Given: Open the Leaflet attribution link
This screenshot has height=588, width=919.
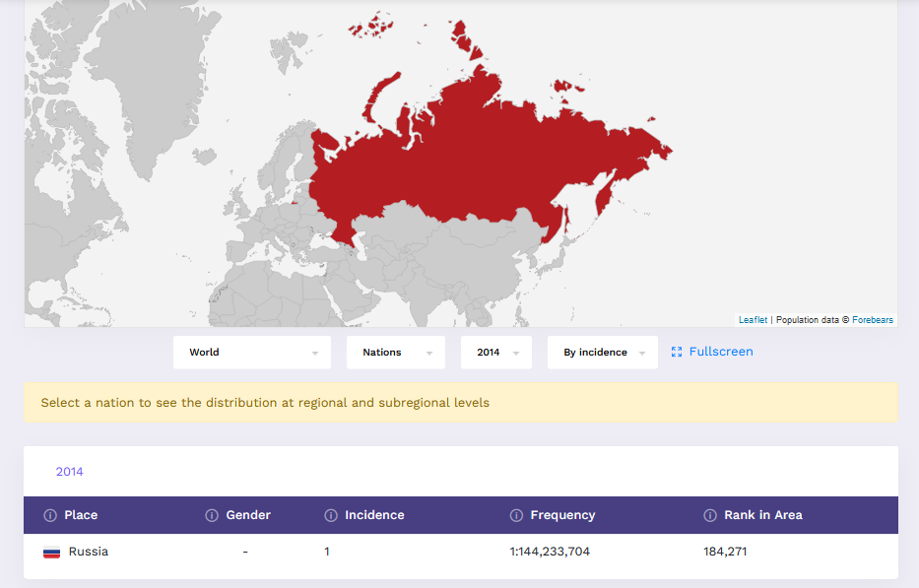Looking at the screenshot, I should 753,320.
